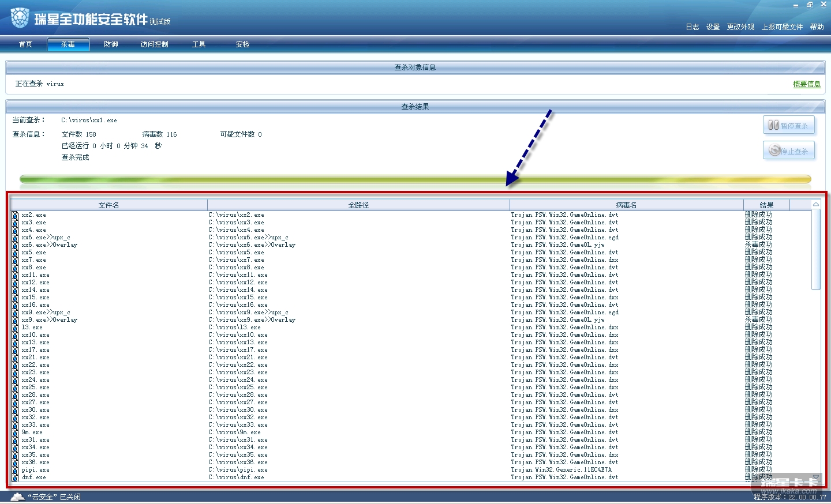This screenshot has height=504, width=831.
Task: Click 杀毒成功 result in the xx6.exe>>Overlay row
Action: (x=758, y=245)
